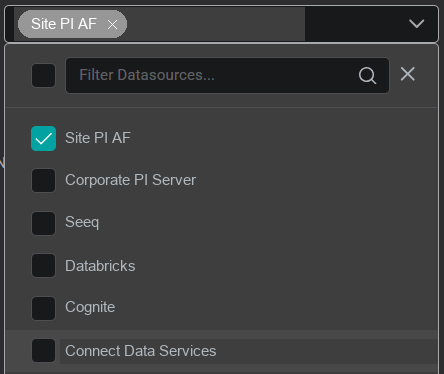Uncheck the Site PI AF checkbox
The image size is (444, 374).
pyautogui.click(x=43, y=138)
